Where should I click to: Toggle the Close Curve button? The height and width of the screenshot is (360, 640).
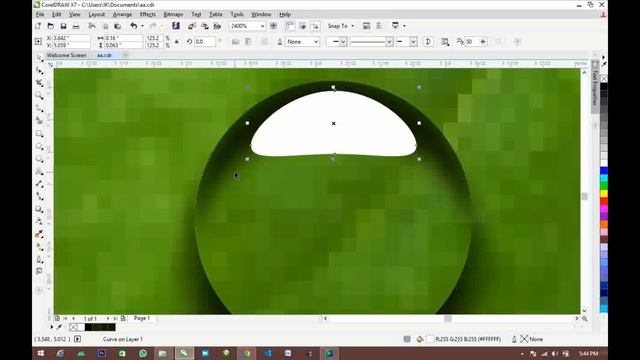coord(428,42)
